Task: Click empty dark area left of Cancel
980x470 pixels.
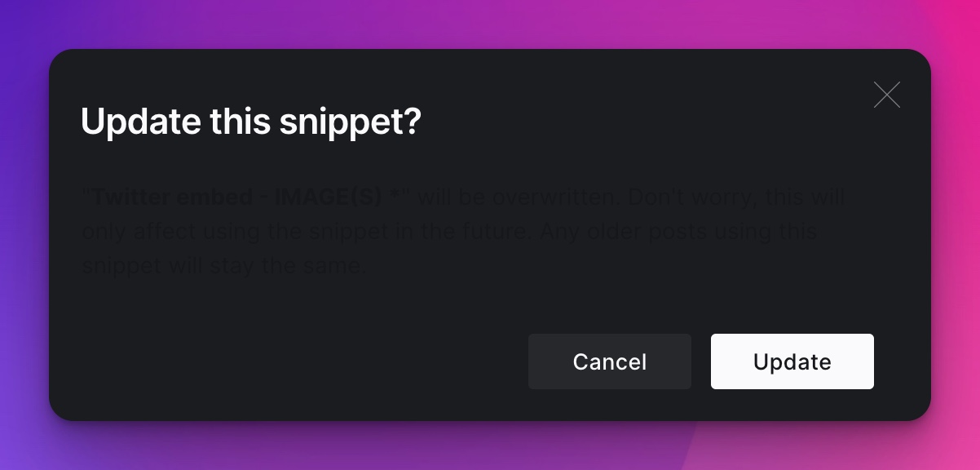Action: 302,361
